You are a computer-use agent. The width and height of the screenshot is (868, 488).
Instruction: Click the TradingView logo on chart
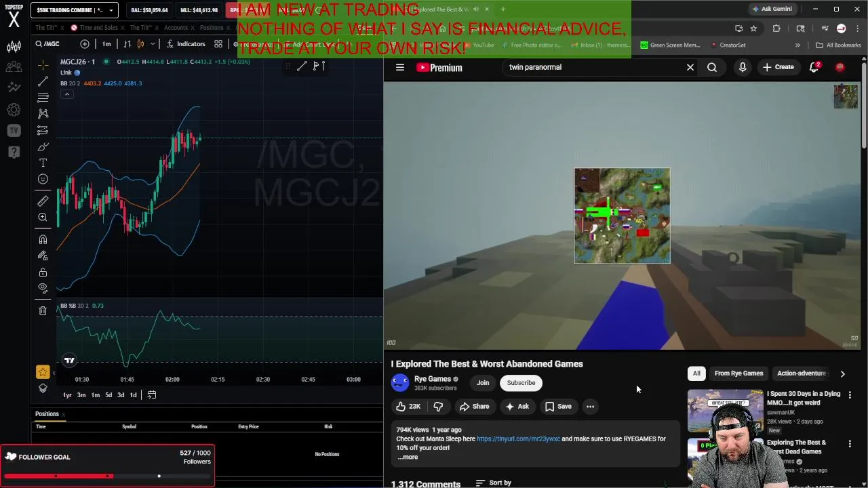[x=68, y=361]
